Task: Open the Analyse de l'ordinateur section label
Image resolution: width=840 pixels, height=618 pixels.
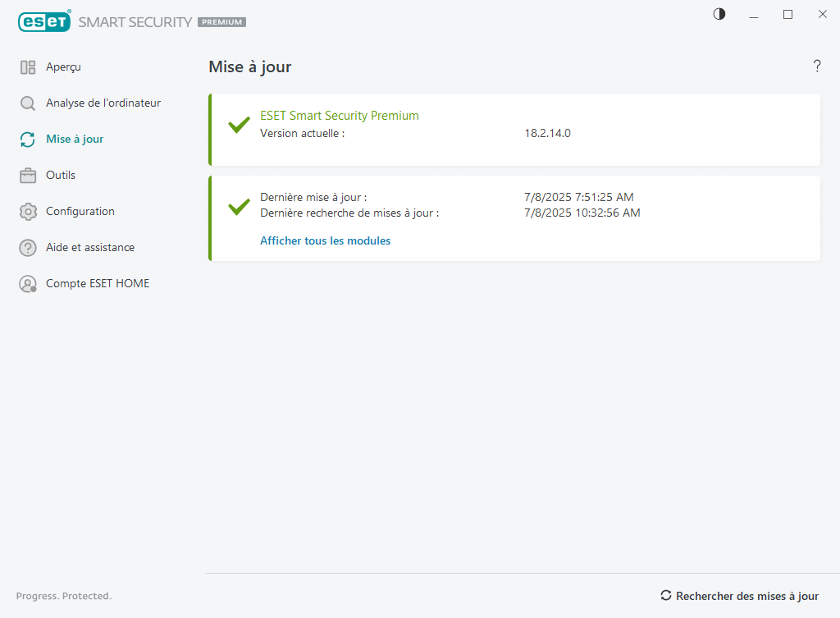Action: click(103, 103)
